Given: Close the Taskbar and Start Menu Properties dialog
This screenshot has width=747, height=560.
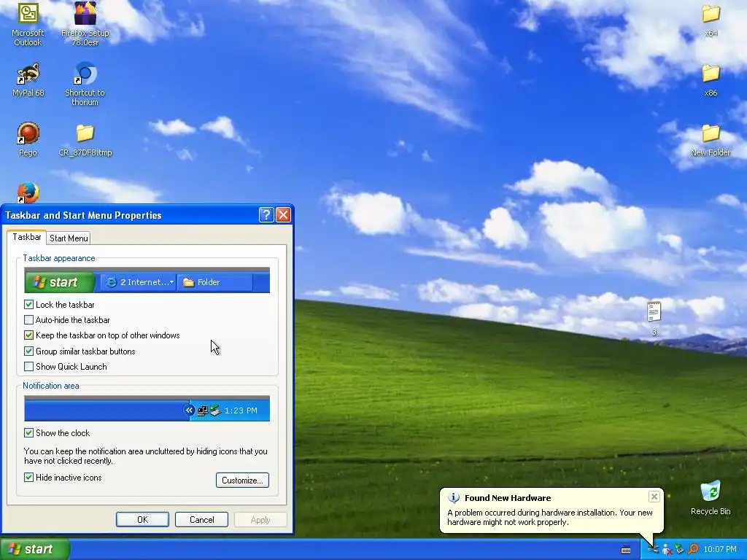Looking at the screenshot, I should [x=284, y=215].
